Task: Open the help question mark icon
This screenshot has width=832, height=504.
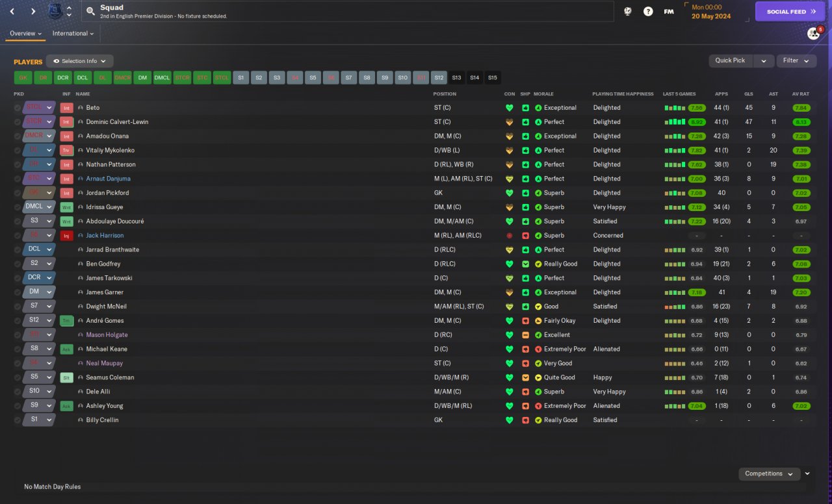Action: coord(648,11)
